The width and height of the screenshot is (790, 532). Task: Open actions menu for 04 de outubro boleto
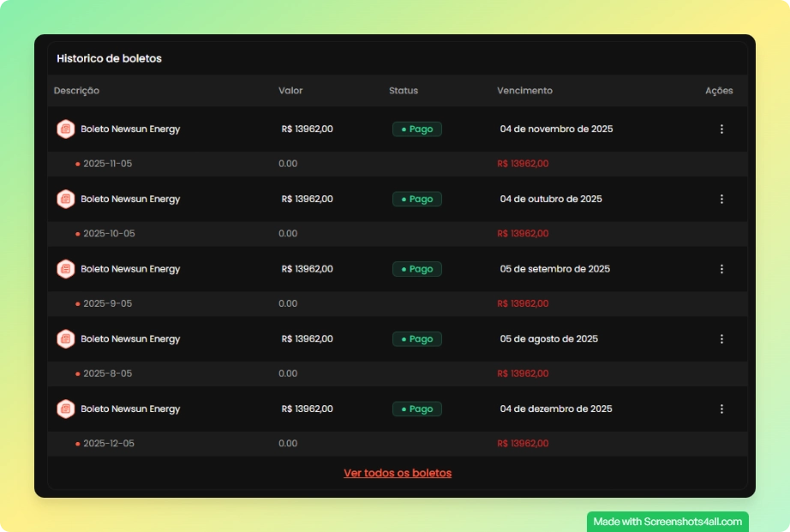coord(721,200)
